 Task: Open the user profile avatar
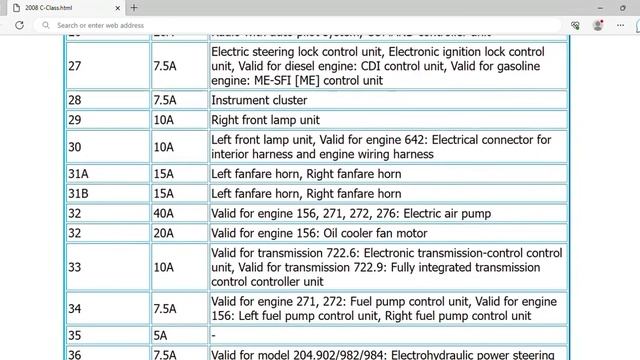(x=598, y=25)
